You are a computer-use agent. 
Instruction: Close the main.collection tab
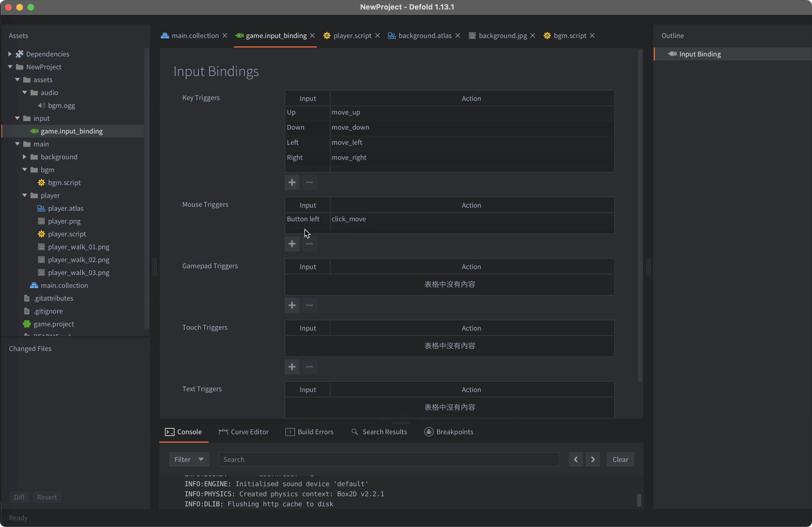[x=225, y=35]
